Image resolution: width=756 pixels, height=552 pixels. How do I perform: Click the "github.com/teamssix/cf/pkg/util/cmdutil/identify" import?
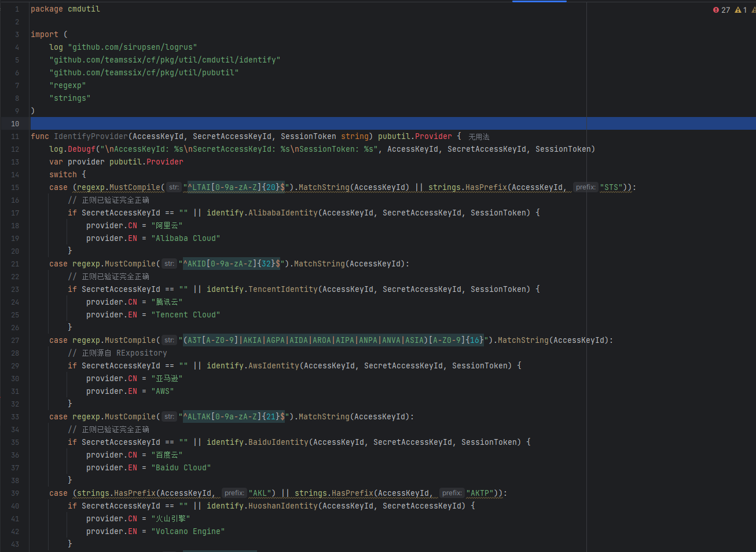[x=165, y=60]
